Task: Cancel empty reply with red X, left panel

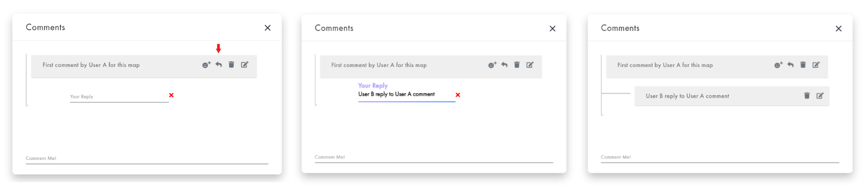Action: tap(171, 95)
